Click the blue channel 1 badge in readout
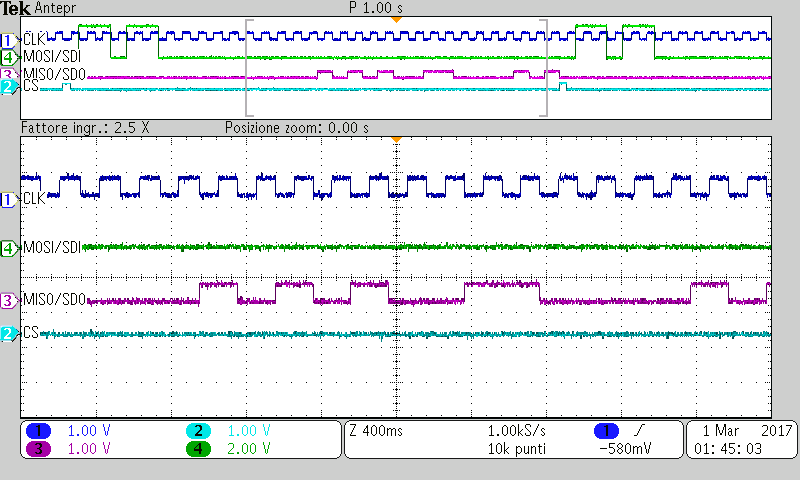The height and width of the screenshot is (480, 800). pyautogui.click(x=38, y=431)
